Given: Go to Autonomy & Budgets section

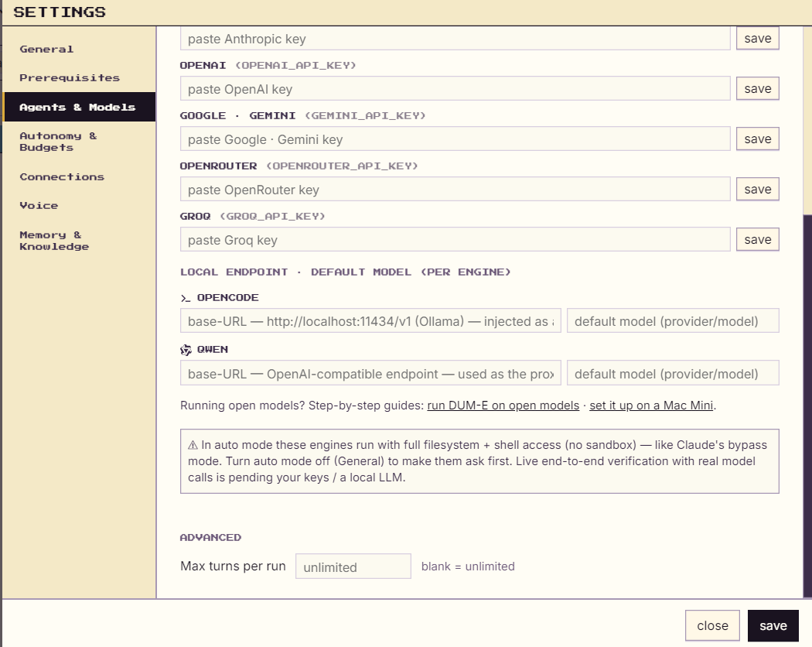Looking at the screenshot, I should tap(58, 142).
